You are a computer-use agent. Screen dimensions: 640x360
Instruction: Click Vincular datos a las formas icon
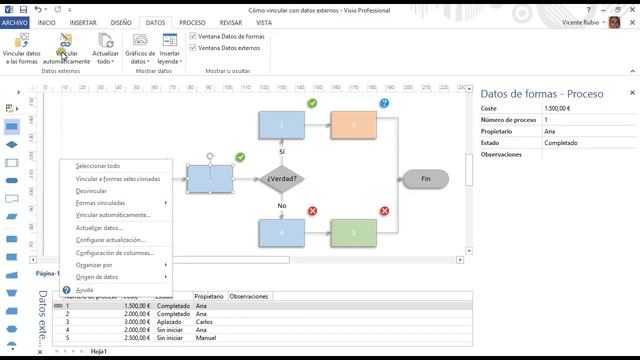pyautogui.click(x=21, y=41)
